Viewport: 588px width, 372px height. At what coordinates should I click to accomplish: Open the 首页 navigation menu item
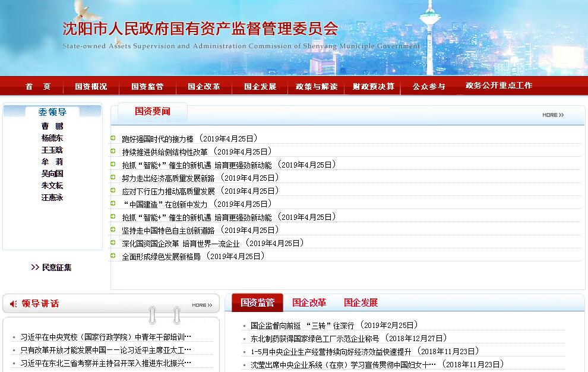[x=38, y=86]
